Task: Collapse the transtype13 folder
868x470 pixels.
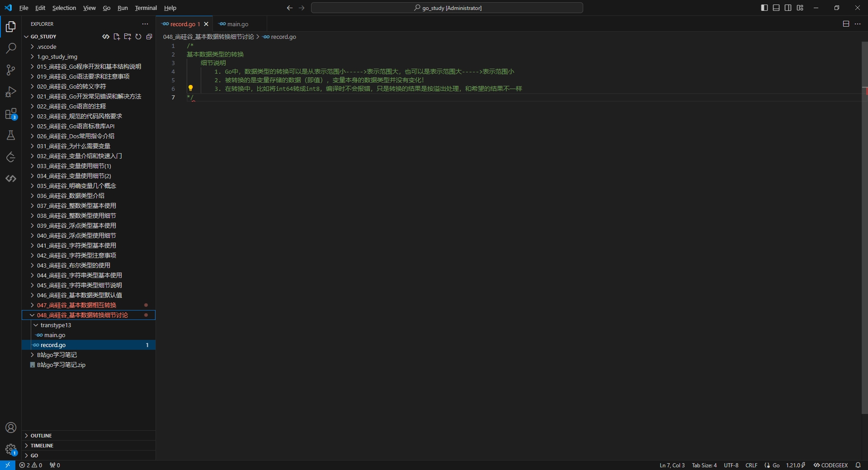Action: 89,325
